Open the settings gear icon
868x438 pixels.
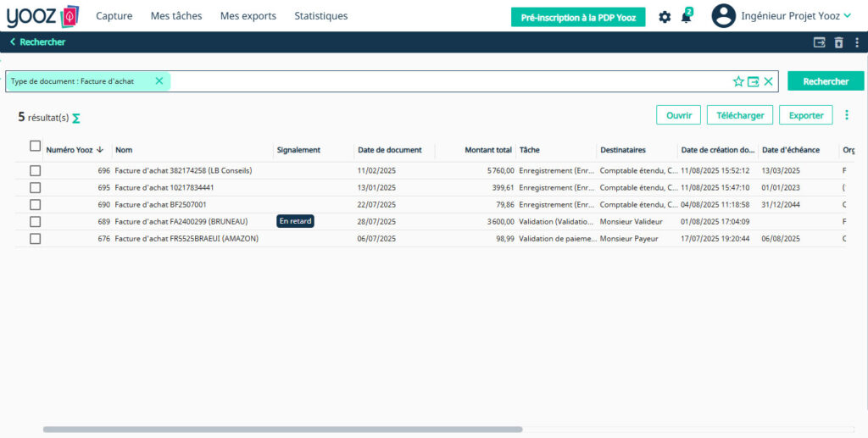pyautogui.click(x=665, y=17)
